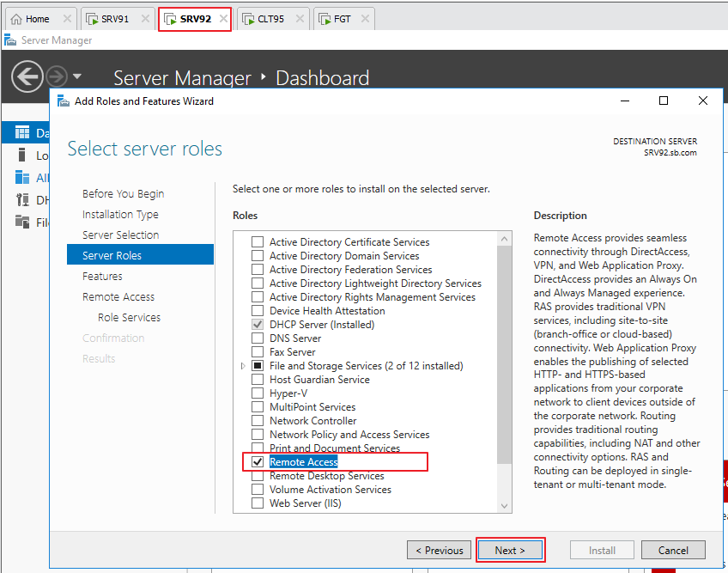Check Volume Activation Services checkbox

click(258, 490)
